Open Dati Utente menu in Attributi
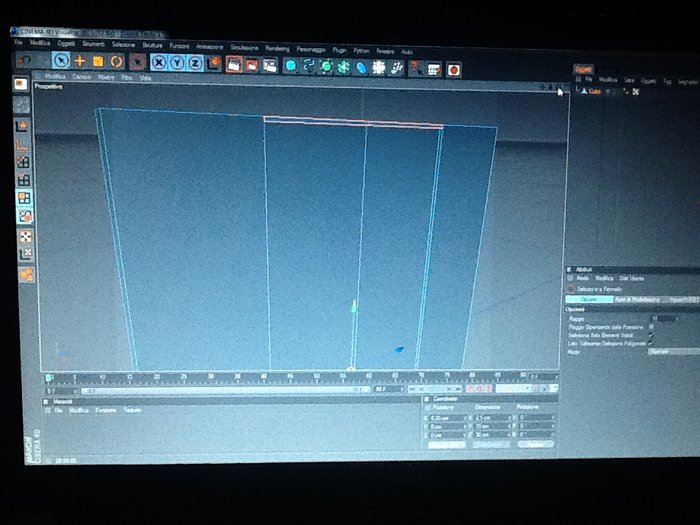 tap(631, 278)
